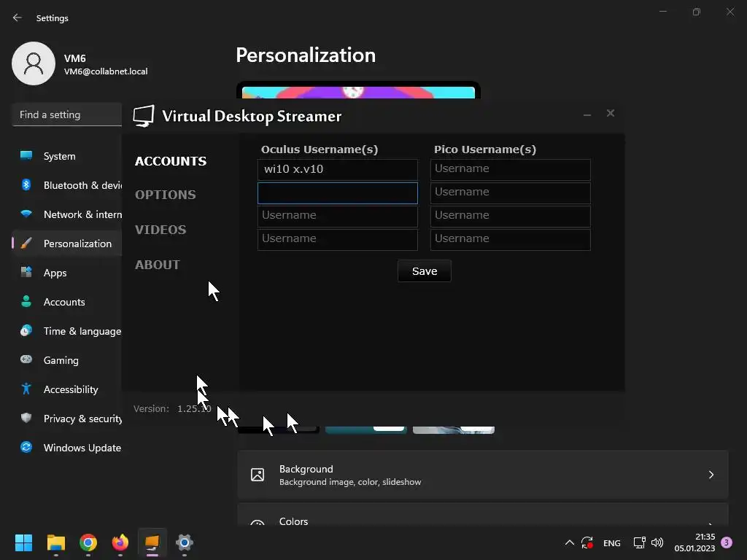This screenshot has width=747, height=560.
Task: Click the third Oculus username field
Action: click(337, 216)
